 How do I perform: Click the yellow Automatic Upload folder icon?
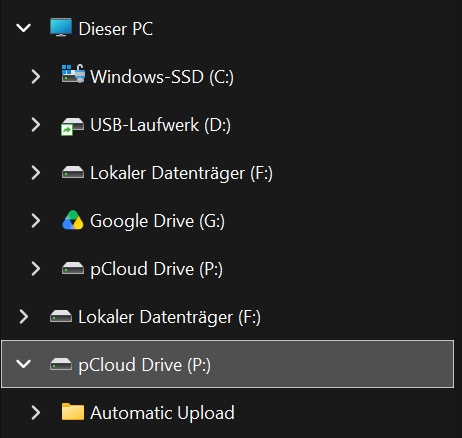click(x=73, y=412)
